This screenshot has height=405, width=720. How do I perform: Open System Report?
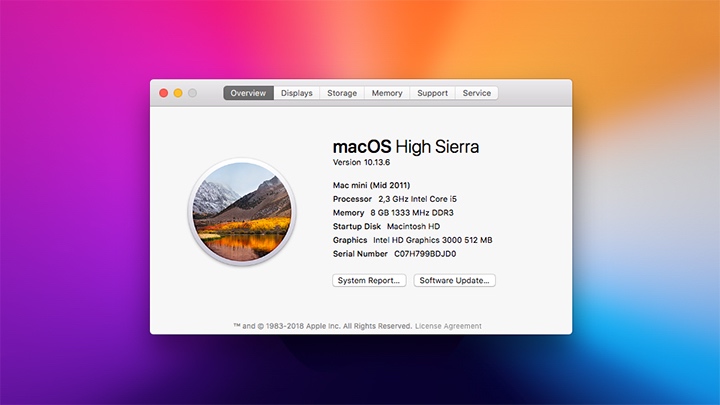[369, 281]
